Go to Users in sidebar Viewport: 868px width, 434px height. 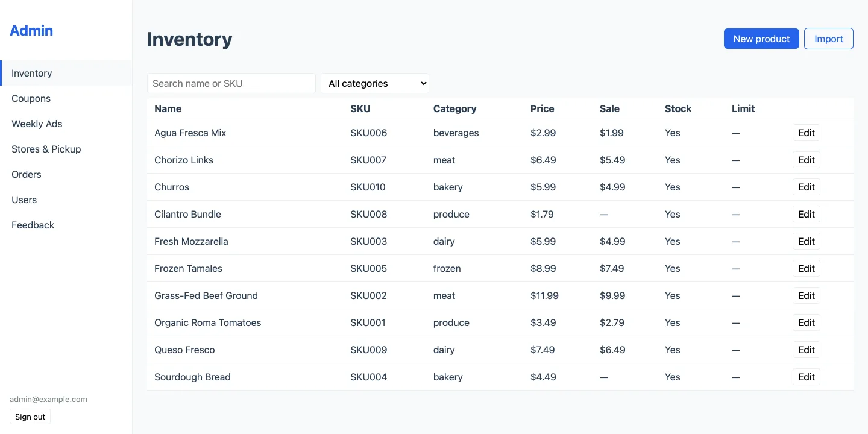click(x=66, y=200)
